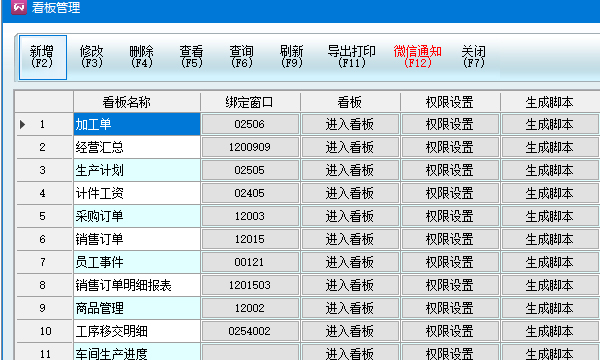Screen dimensions: 600x360
Task: Click the 新增 (F2) toolbar button
Action: tap(43, 57)
